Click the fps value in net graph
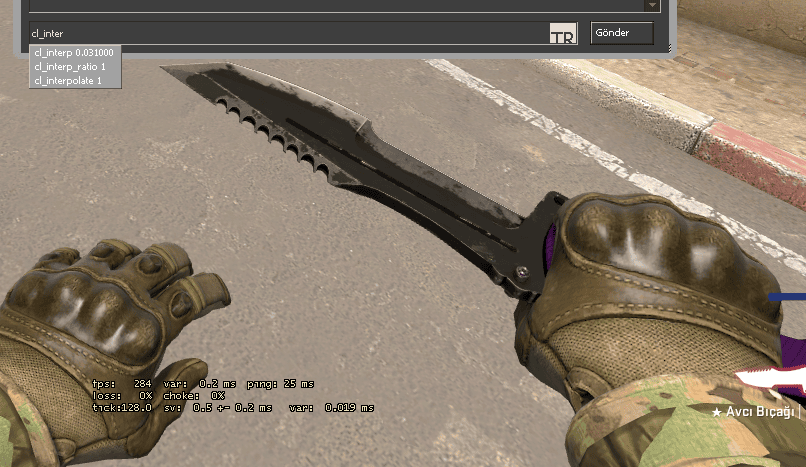This screenshot has width=806, height=467. click(x=143, y=384)
